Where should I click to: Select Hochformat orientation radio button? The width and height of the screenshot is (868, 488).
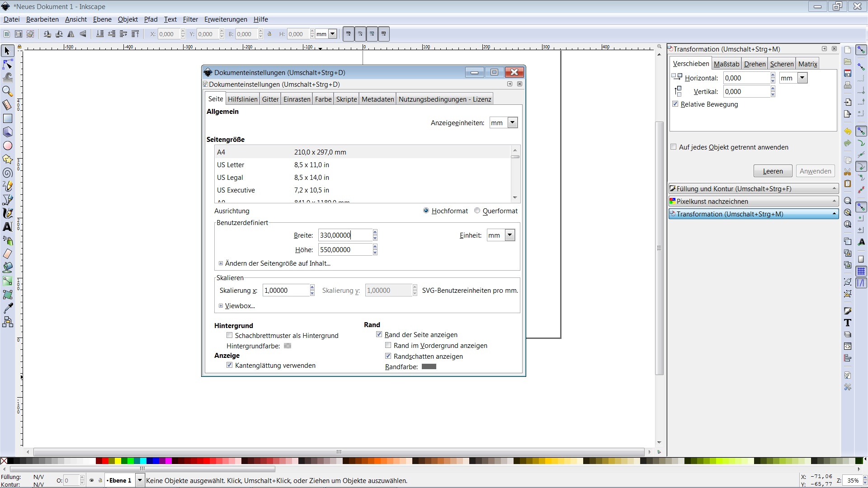[426, 211]
